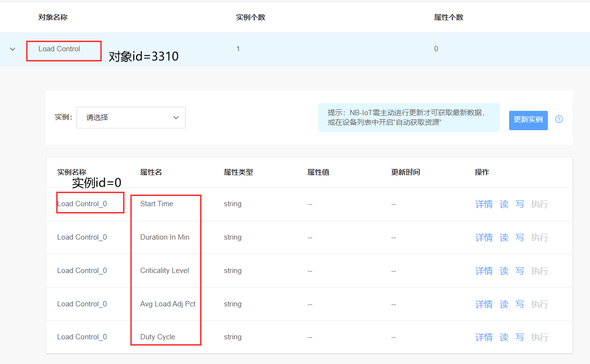Click 读 for Avg Load Adj Pct

click(x=504, y=304)
